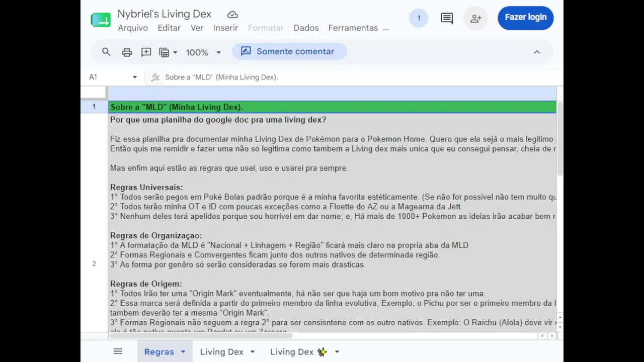The width and height of the screenshot is (644, 362).
Task: Open the Ver menu
Action: point(197,28)
